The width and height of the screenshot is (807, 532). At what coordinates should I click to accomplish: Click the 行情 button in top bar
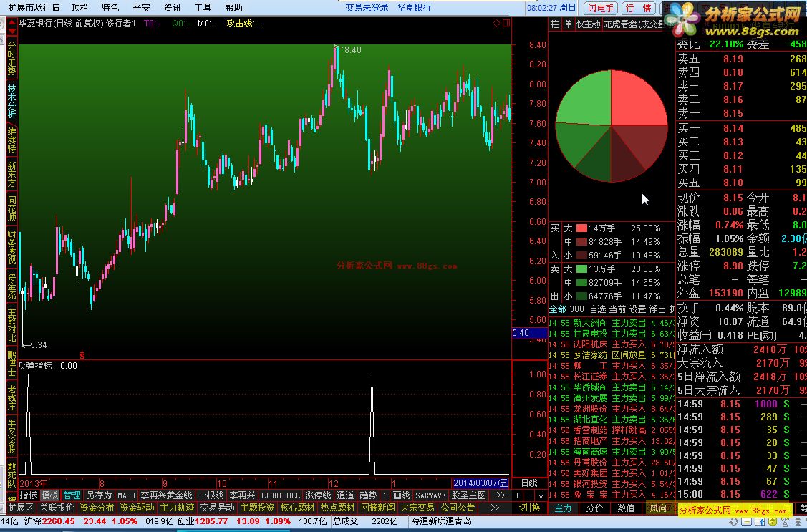[638, 8]
